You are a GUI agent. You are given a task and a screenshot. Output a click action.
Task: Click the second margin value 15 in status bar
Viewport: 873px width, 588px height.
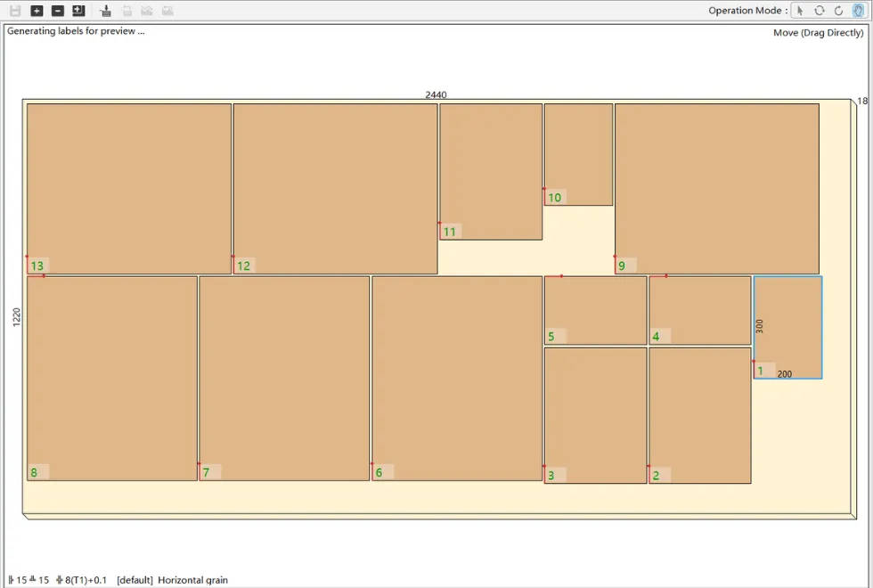[44, 580]
